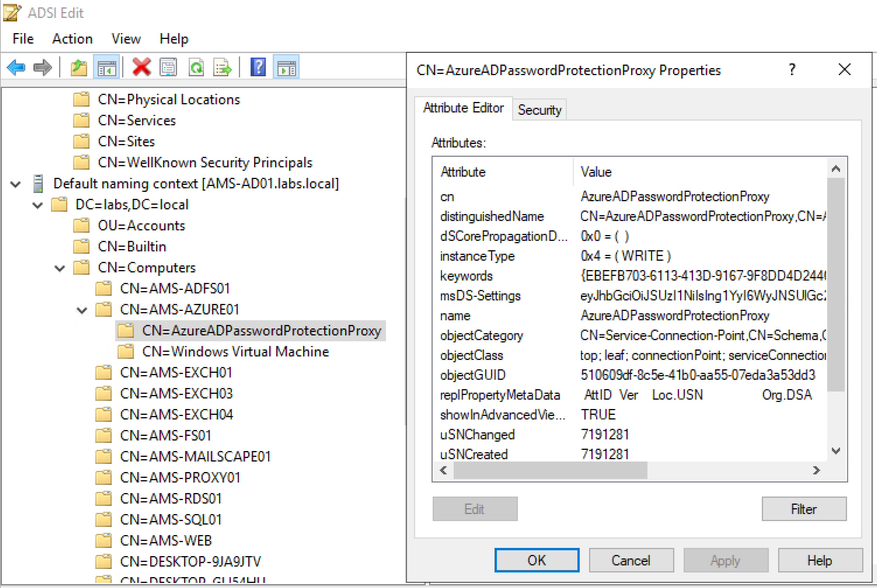The height and width of the screenshot is (588, 877).
Task: Collapse the Default naming context node
Action: [15, 184]
